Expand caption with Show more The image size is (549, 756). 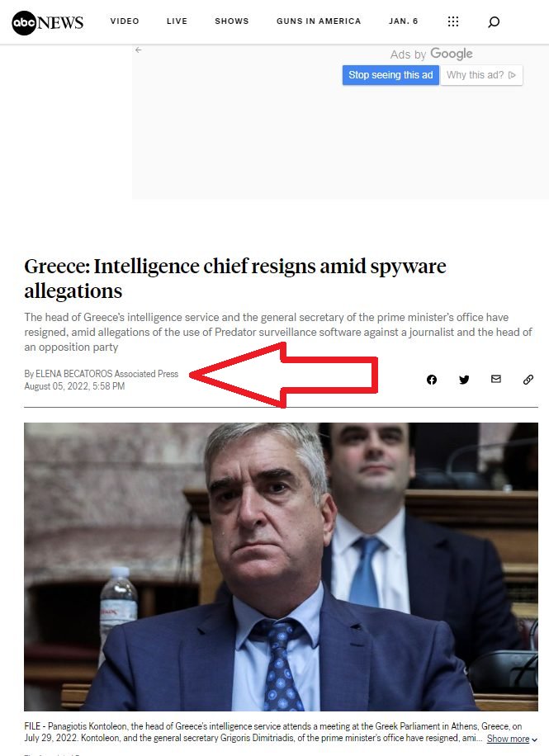click(508, 739)
